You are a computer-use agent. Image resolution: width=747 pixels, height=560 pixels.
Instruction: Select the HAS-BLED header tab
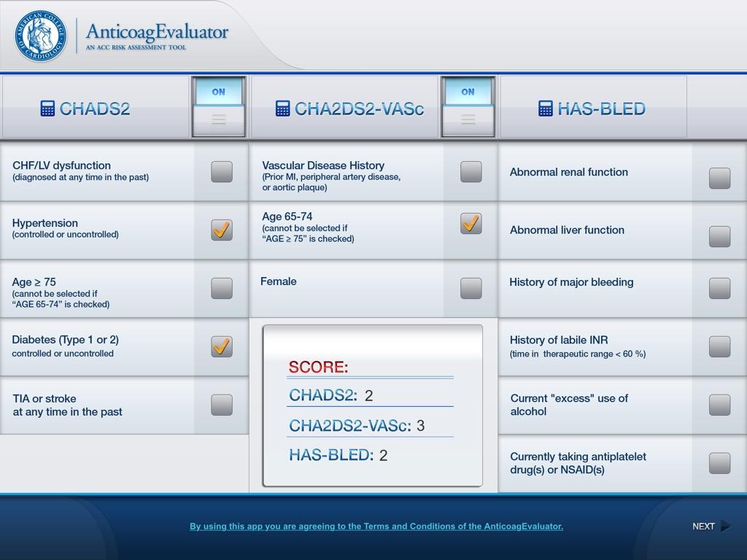point(593,107)
